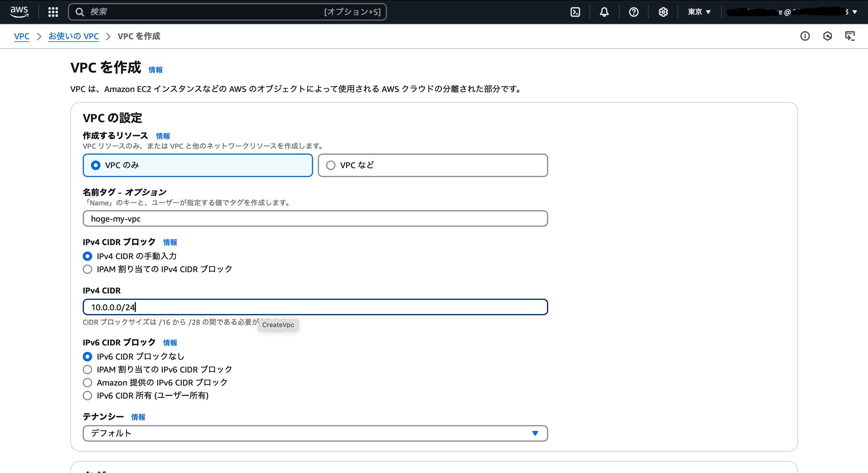Click the hexagon icon below the top bar
868x473 pixels.
827,36
